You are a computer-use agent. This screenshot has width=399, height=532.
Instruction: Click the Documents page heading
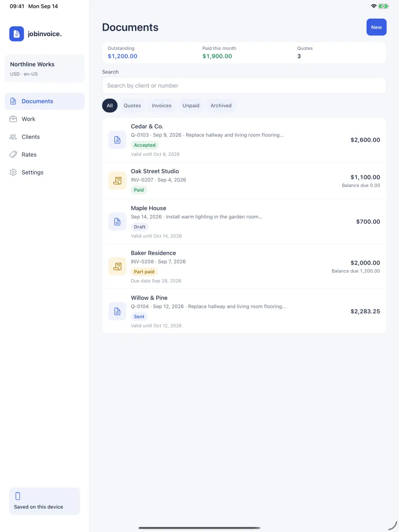pyautogui.click(x=131, y=27)
